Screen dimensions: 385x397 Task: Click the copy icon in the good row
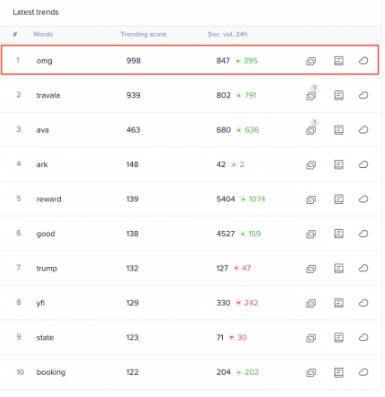pos(311,234)
